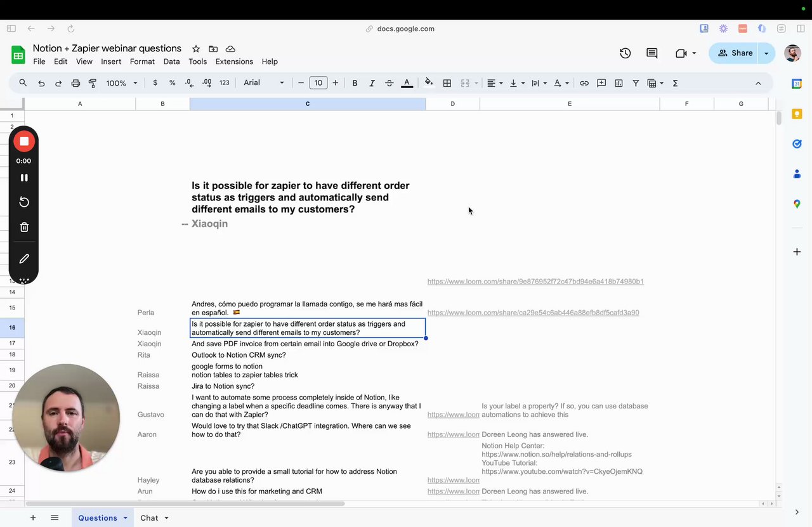Insert a comment from toolbar
This screenshot has height=527, width=812.
[x=601, y=83]
